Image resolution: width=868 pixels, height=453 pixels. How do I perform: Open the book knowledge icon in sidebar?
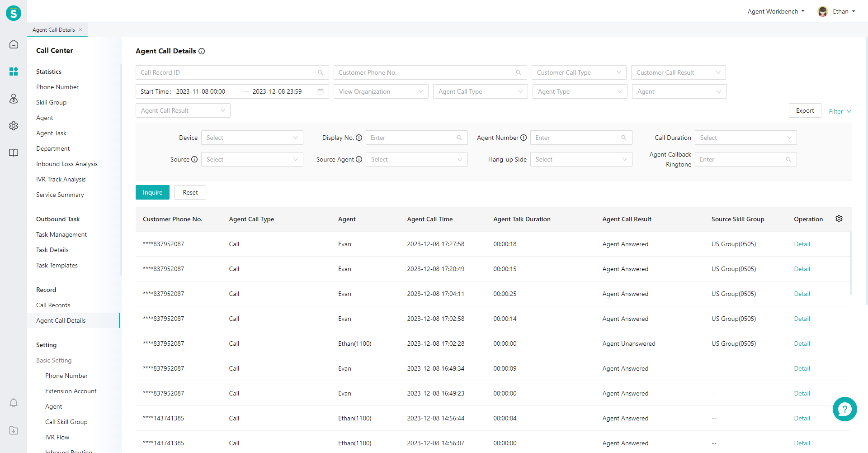click(14, 153)
